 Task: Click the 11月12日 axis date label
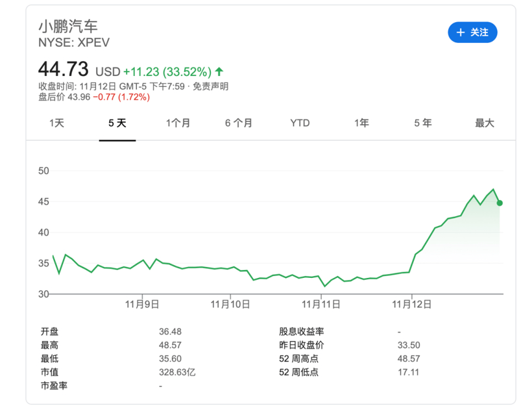coord(412,304)
